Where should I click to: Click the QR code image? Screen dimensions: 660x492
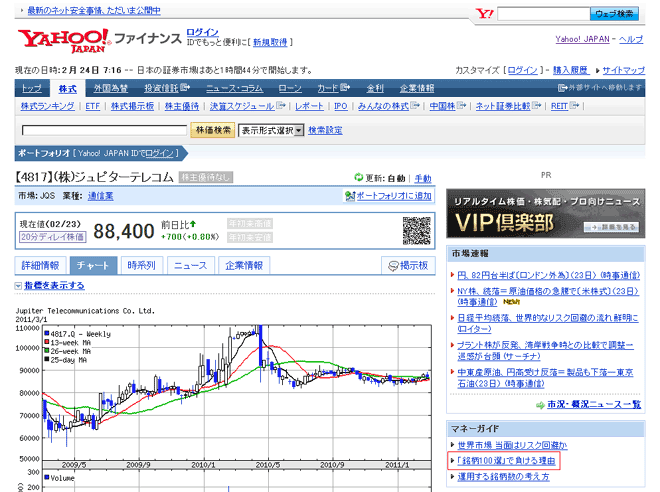click(x=417, y=230)
